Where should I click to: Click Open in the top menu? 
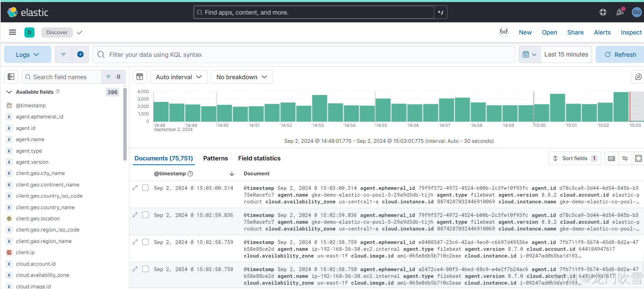pyautogui.click(x=549, y=32)
